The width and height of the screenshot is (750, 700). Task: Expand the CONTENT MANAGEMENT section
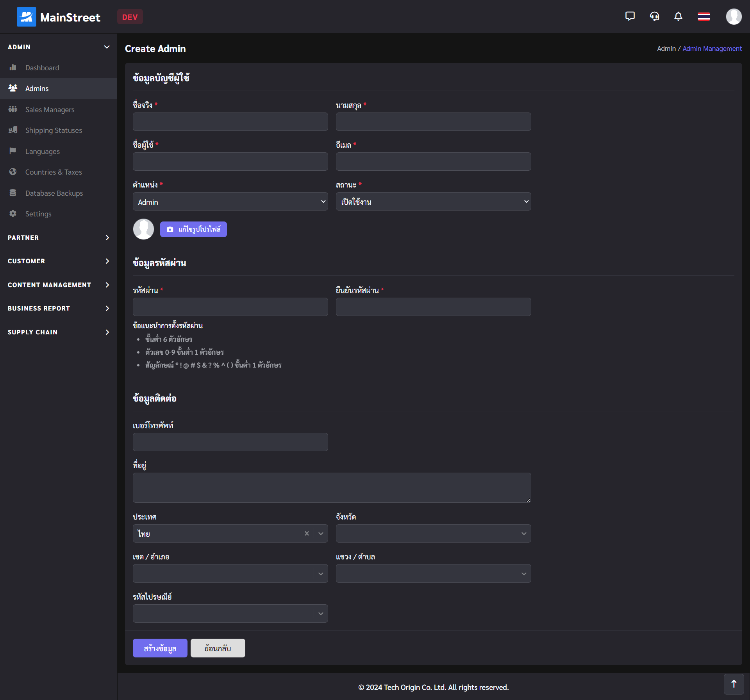(x=59, y=285)
